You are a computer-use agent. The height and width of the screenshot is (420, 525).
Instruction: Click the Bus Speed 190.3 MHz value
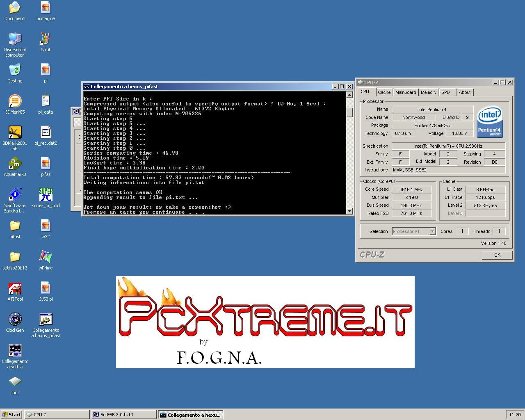tap(411, 205)
